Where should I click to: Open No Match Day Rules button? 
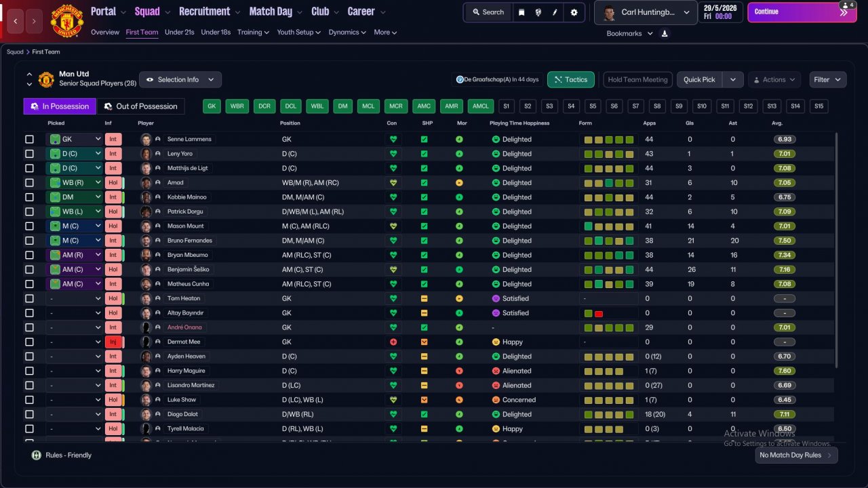[x=796, y=455]
